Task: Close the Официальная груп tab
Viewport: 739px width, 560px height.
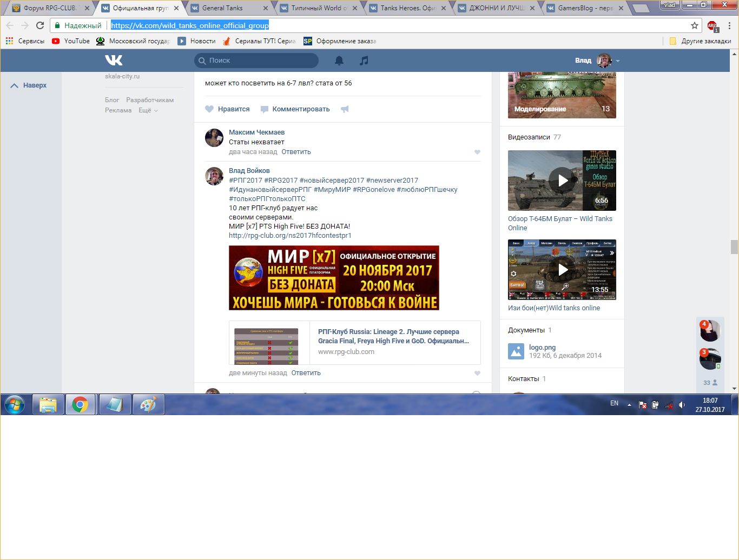Action: click(176, 8)
